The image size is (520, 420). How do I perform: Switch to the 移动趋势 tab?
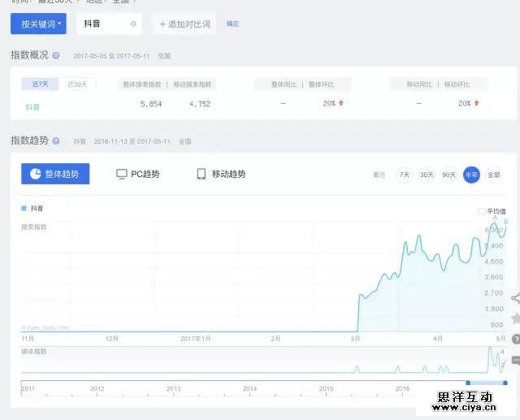221,174
